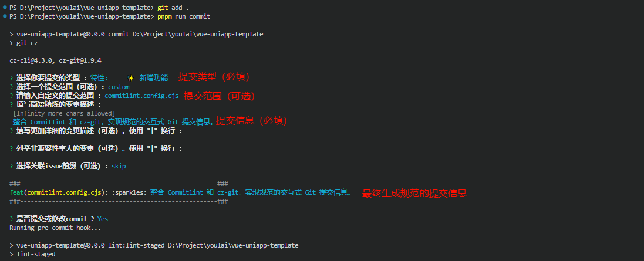This screenshot has width=644, height=261.
Task: Click the blue dot beside pnpm run commit
Action: click(x=4, y=16)
